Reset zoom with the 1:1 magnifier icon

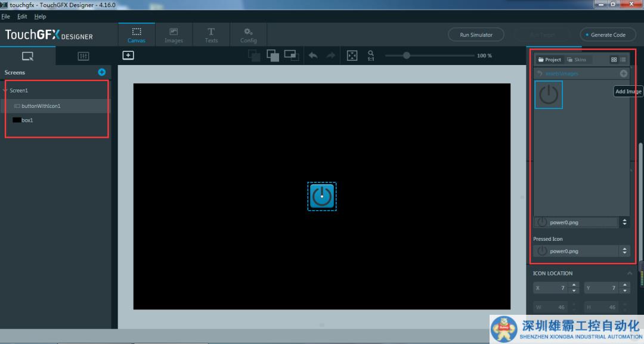click(370, 55)
